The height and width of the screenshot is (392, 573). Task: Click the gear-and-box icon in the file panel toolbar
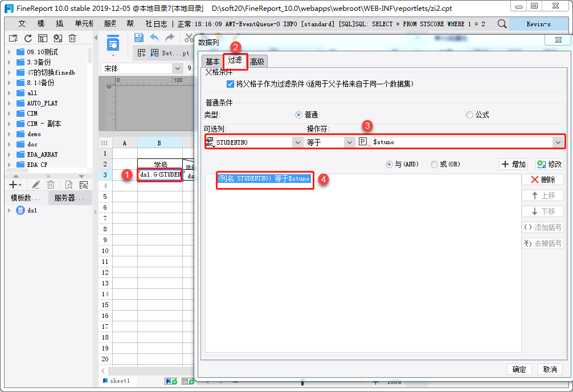(x=58, y=38)
